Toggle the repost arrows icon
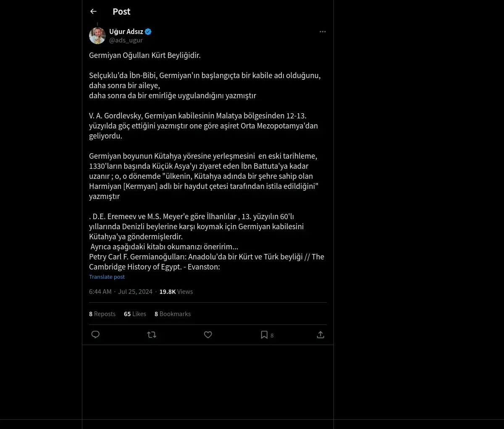Screen dimensions: 504x429 tap(152, 335)
